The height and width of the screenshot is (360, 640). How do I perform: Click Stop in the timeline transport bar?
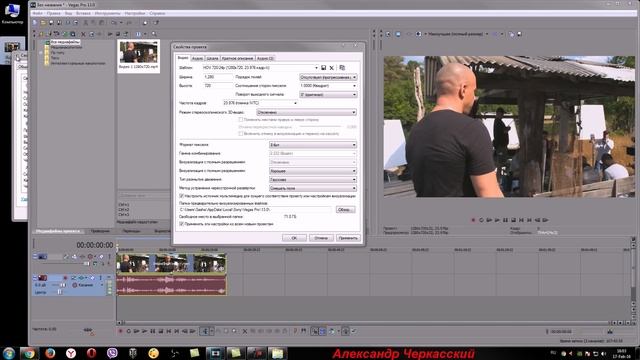[161, 331]
